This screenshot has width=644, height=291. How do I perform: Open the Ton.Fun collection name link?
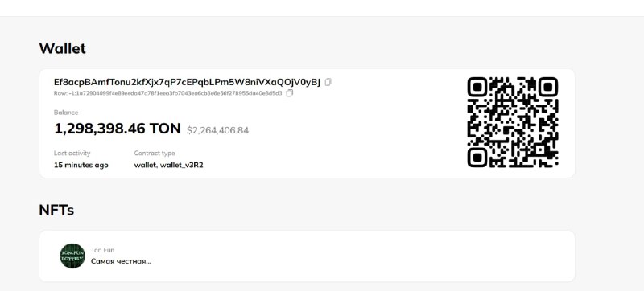pos(103,250)
